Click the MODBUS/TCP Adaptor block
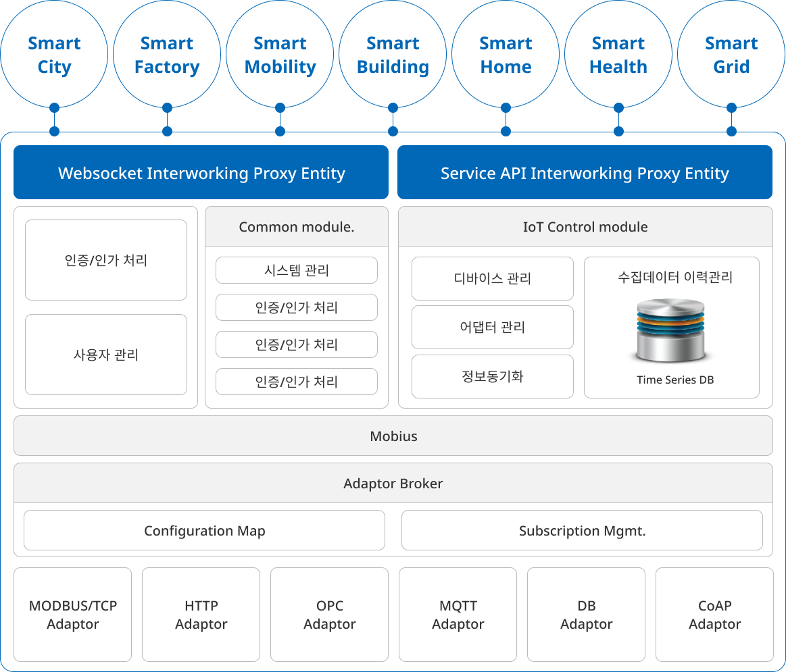This screenshot has width=786, height=672. pyautogui.click(x=72, y=615)
